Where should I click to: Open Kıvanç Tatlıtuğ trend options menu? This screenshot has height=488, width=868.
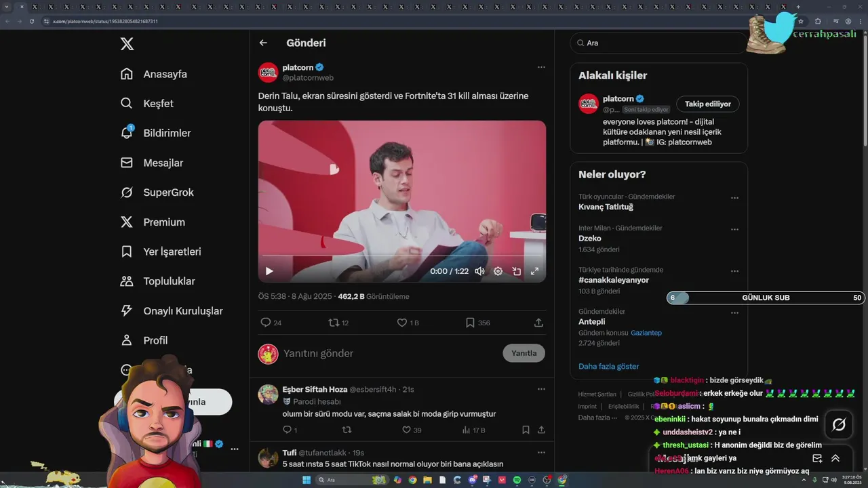coord(734,198)
